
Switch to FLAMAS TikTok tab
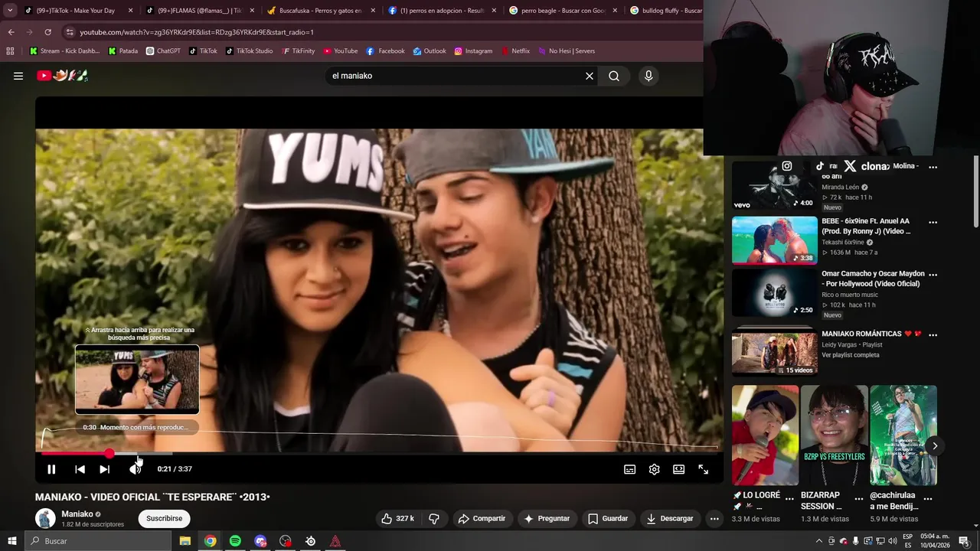click(x=199, y=11)
